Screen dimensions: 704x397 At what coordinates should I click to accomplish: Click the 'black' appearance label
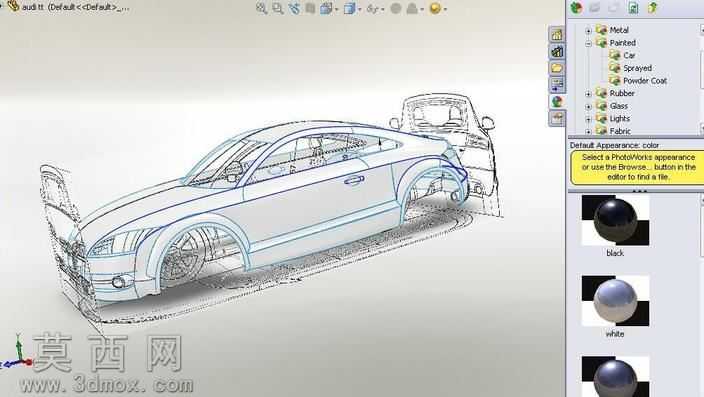pyautogui.click(x=615, y=253)
